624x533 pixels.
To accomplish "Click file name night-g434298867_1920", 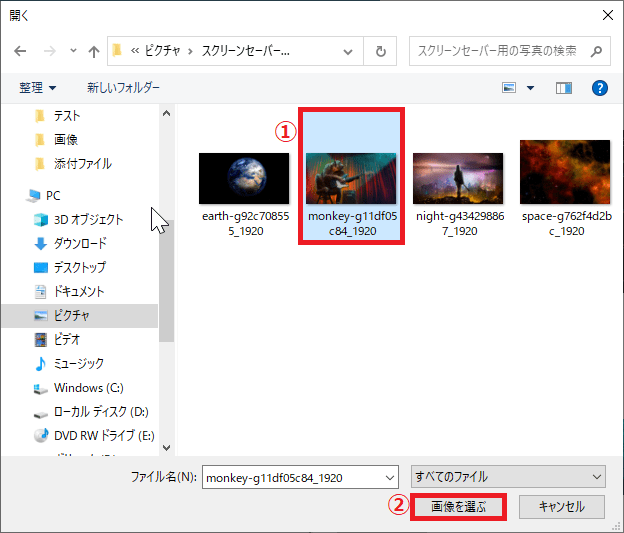I will [460, 223].
